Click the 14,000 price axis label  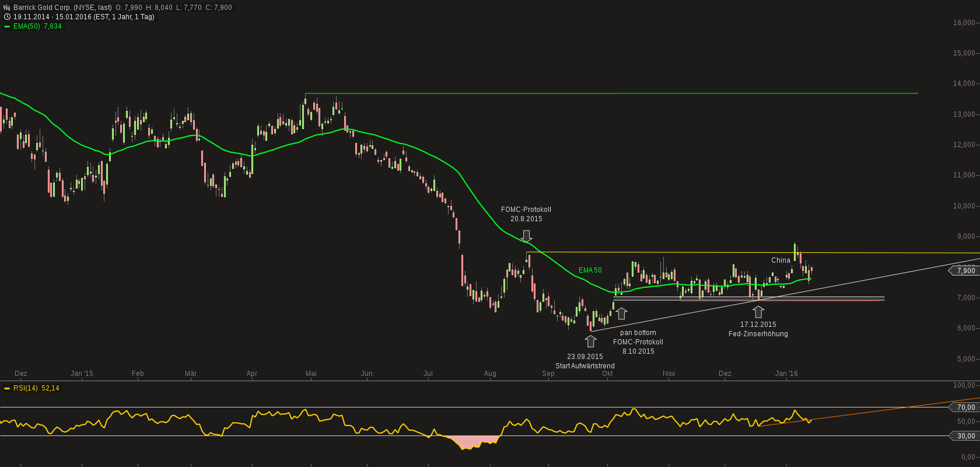click(x=964, y=83)
